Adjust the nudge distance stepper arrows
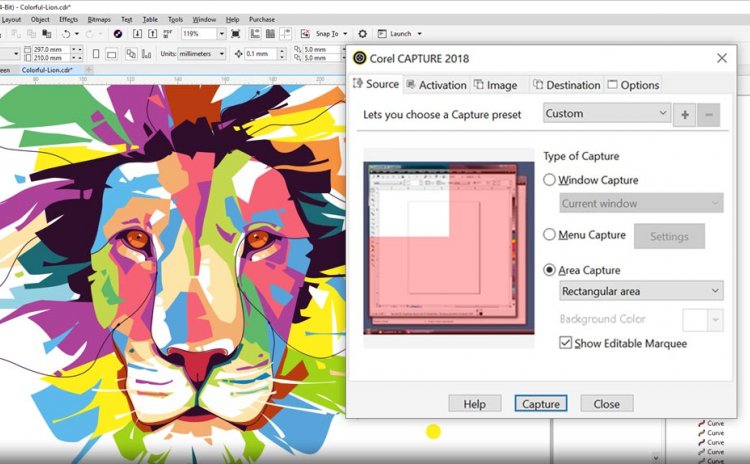 point(282,54)
